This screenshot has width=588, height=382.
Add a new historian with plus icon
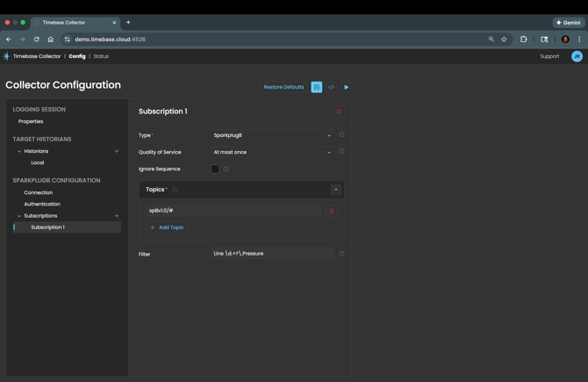click(x=117, y=151)
